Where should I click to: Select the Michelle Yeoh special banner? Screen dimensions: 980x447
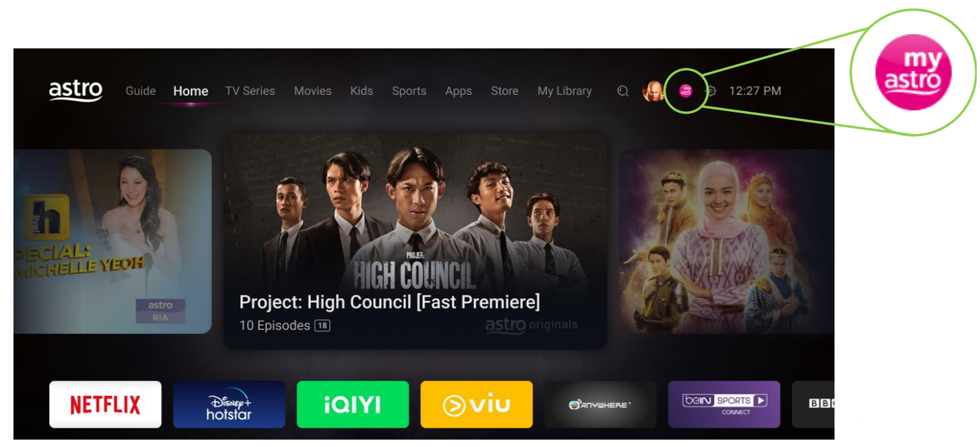[112, 241]
